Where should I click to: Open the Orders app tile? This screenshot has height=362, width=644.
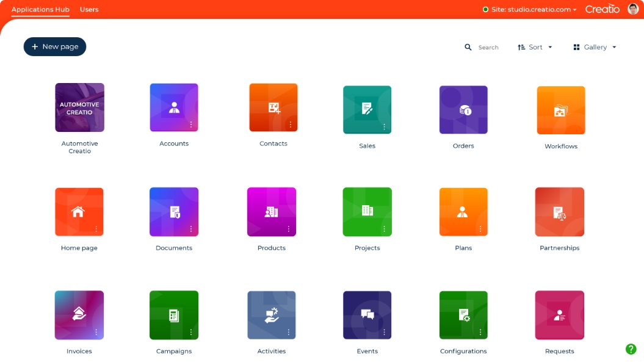(x=463, y=110)
